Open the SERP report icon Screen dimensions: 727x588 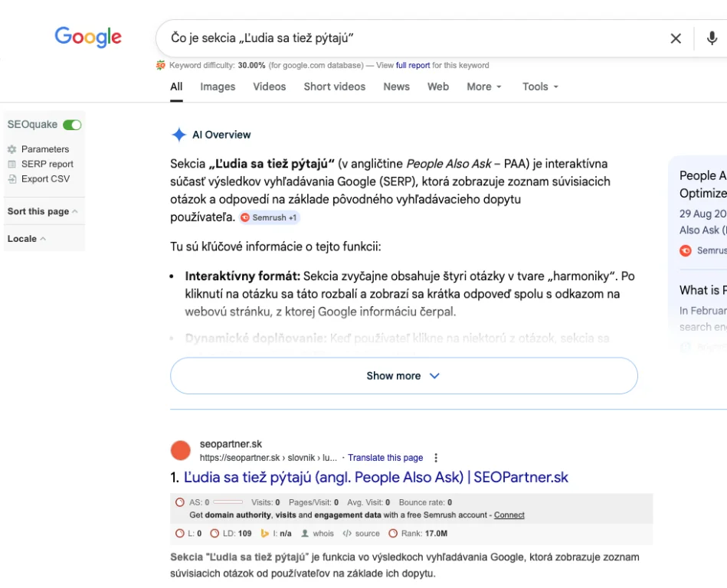[11, 164]
